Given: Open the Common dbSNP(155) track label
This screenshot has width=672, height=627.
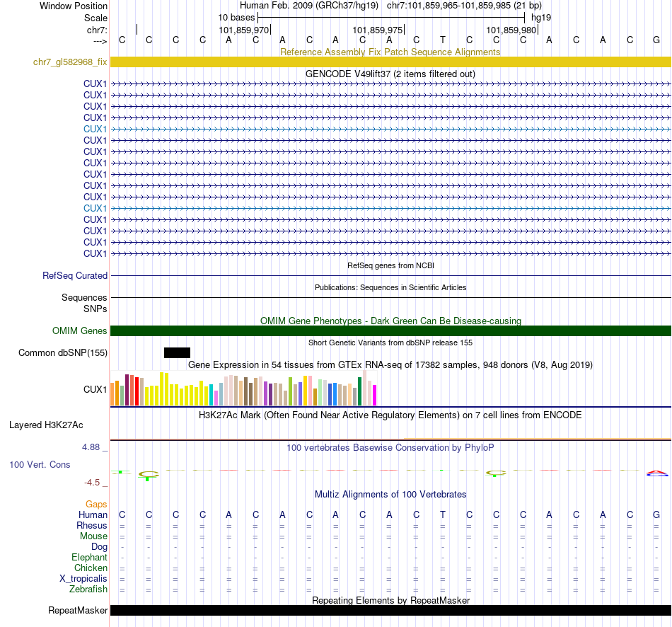Looking at the screenshot, I should [62, 352].
